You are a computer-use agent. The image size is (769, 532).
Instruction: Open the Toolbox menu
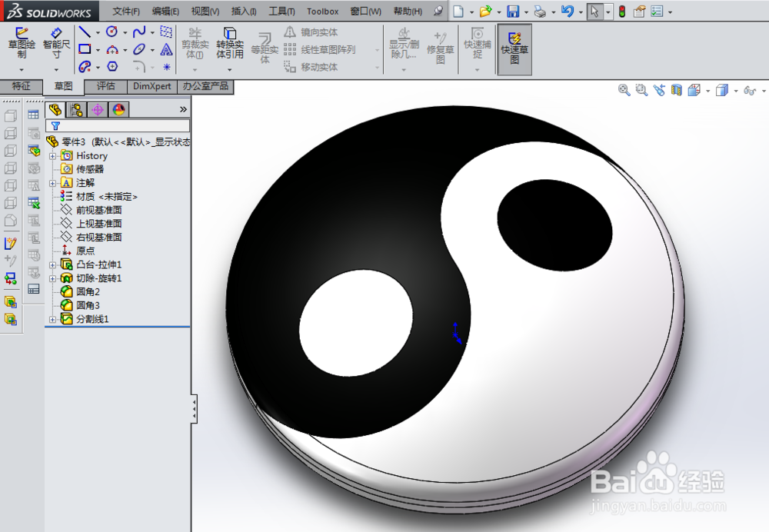click(x=323, y=12)
